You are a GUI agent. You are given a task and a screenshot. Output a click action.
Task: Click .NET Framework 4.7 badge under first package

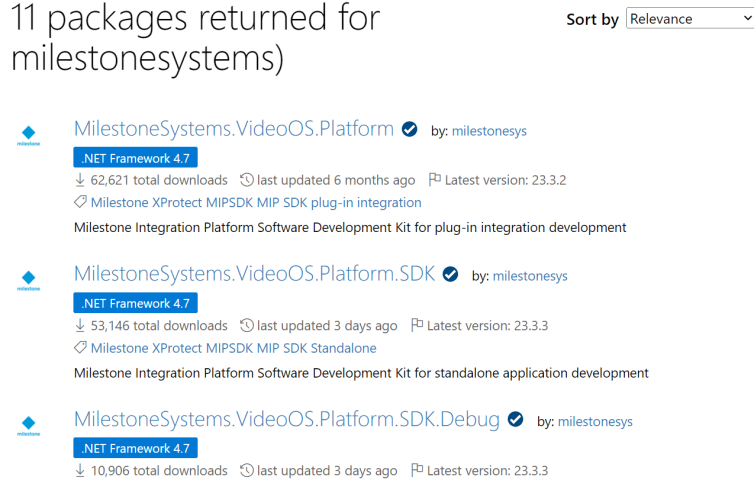click(x=135, y=158)
